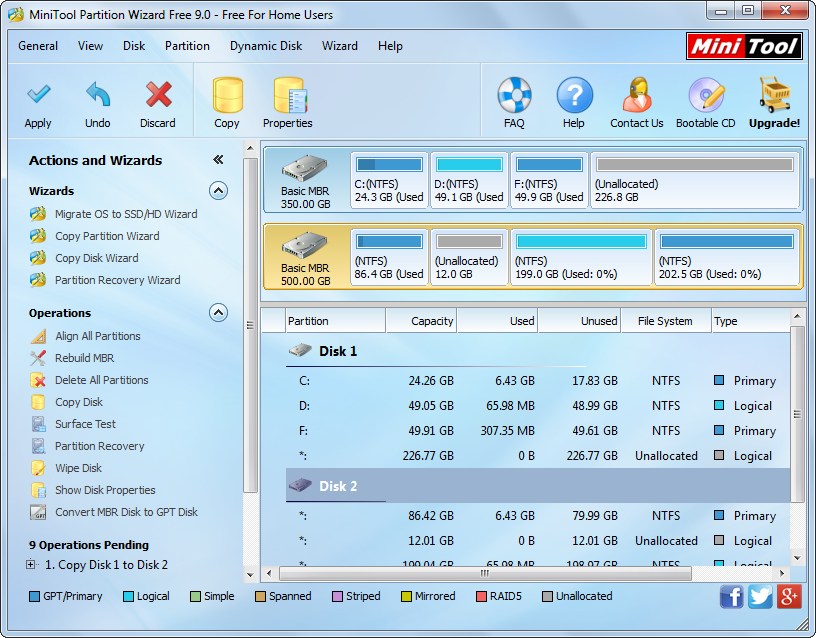This screenshot has height=638, width=816.
Task: Open the Disk menu
Action: [134, 46]
